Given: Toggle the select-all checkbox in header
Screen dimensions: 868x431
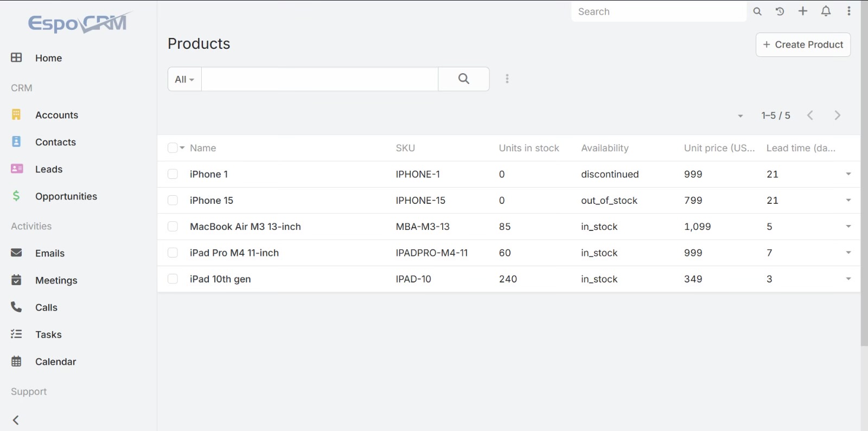Looking at the screenshot, I should 173,148.
